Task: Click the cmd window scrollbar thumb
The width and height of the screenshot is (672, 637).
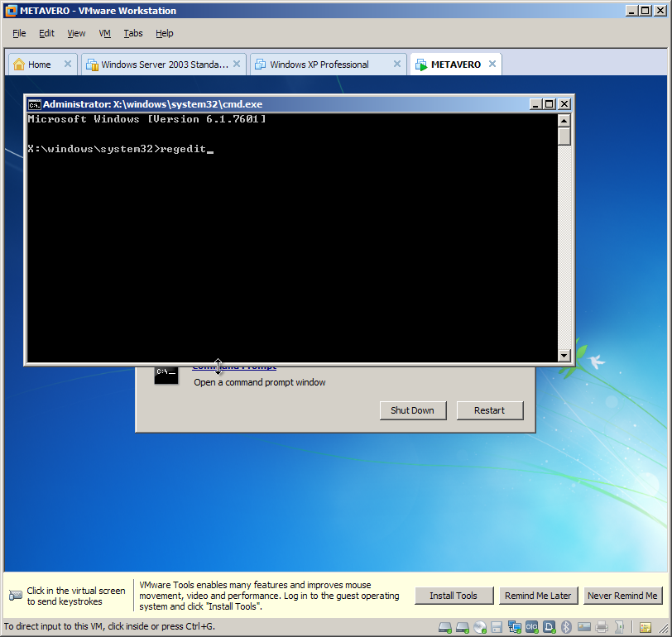Action: point(564,136)
